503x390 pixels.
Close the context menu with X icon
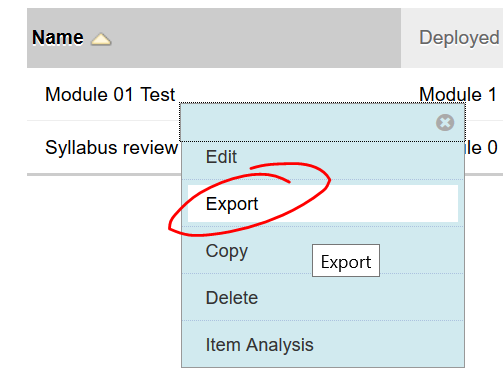click(x=445, y=123)
